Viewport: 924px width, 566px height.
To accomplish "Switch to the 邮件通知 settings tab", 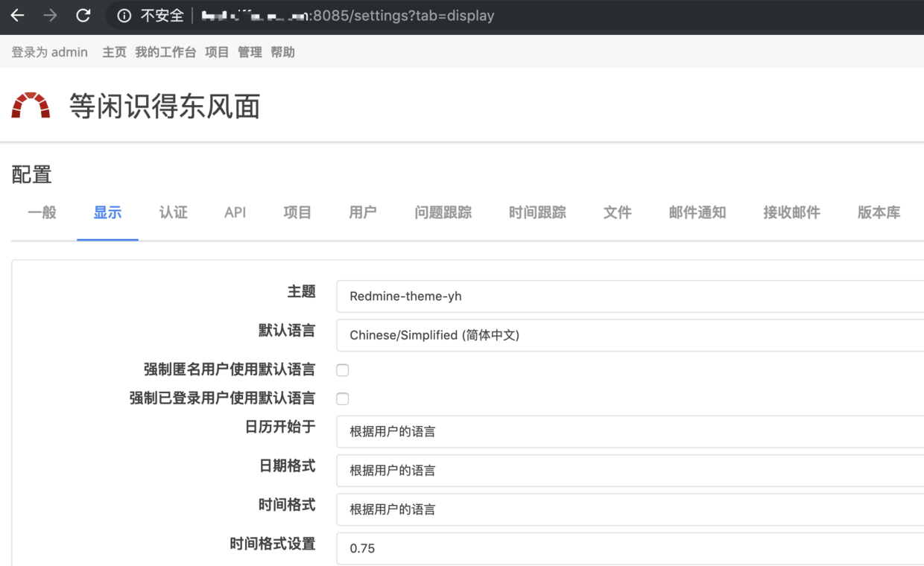I will coord(697,213).
